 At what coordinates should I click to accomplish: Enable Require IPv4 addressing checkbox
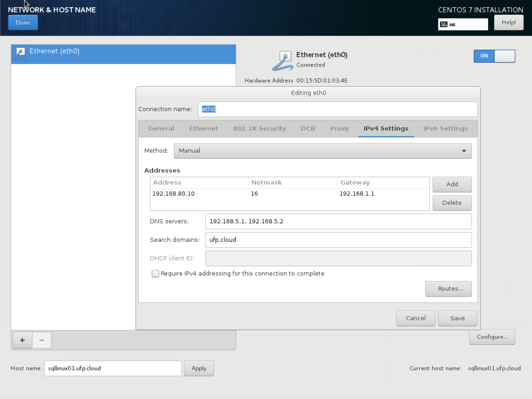pos(155,274)
